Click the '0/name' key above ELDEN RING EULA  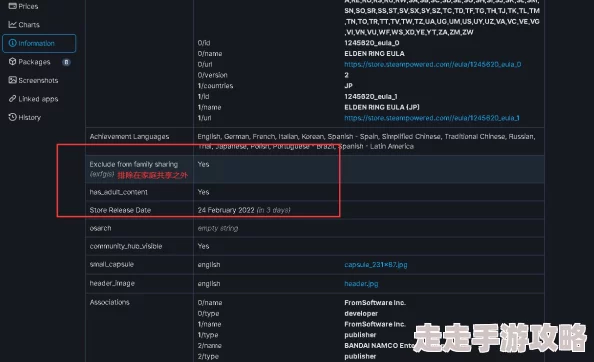[210, 54]
